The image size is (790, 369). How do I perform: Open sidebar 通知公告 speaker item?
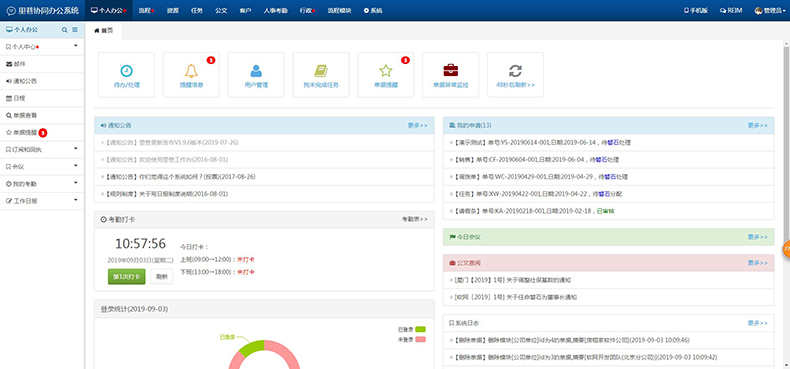(41, 81)
